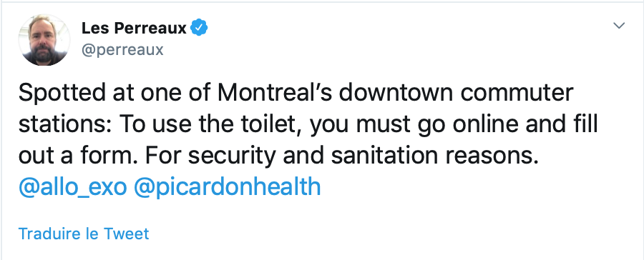Open the @allo_exo mention
Viewport: 644px width, 260px height.
coord(73,187)
